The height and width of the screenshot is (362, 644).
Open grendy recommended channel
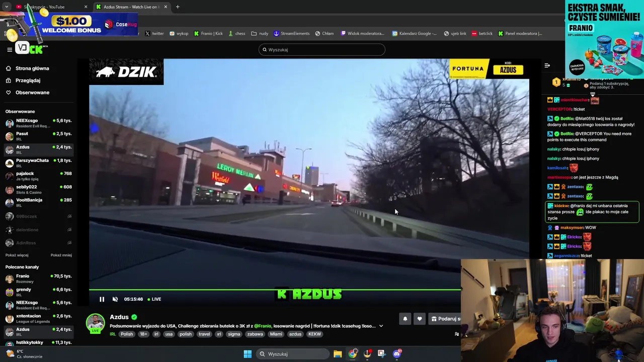click(39, 292)
